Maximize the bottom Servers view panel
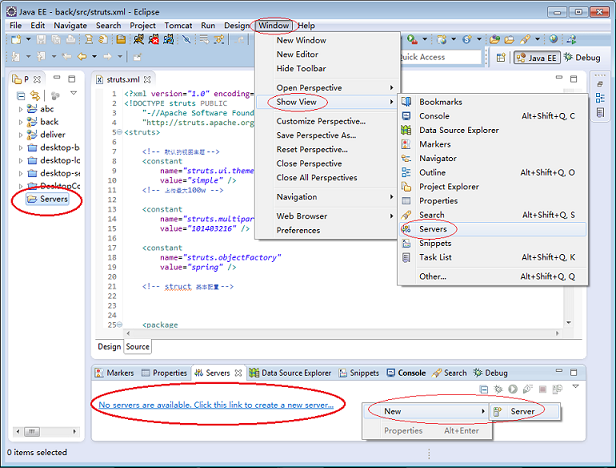This screenshot has height=468, width=616. click(574, 372)
